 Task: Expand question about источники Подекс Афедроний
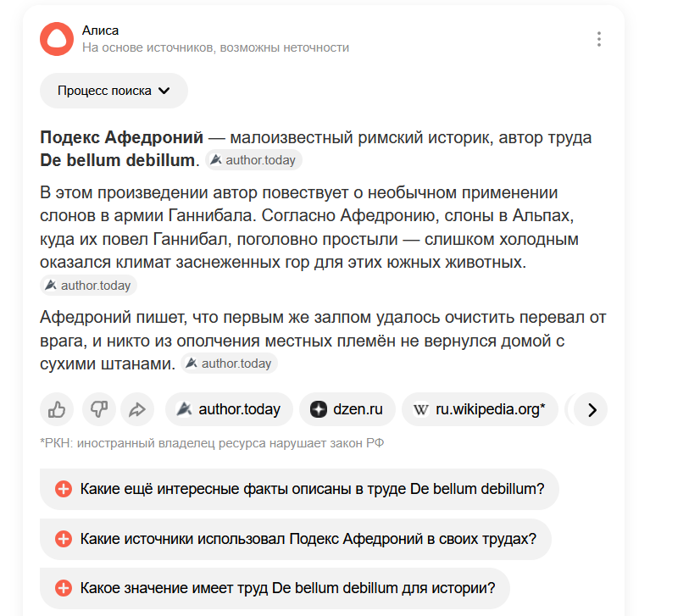point(308,539)
